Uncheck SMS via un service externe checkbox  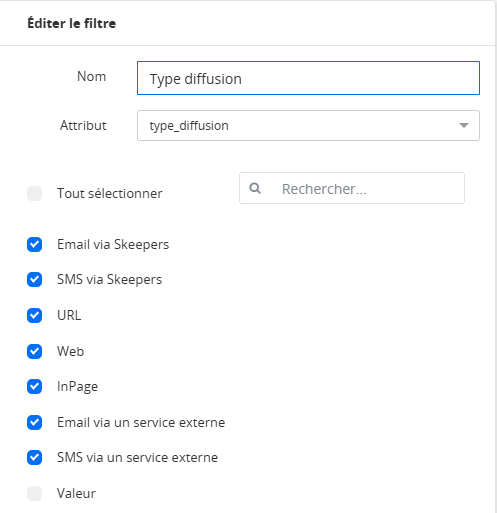click(x=34, y=457)
